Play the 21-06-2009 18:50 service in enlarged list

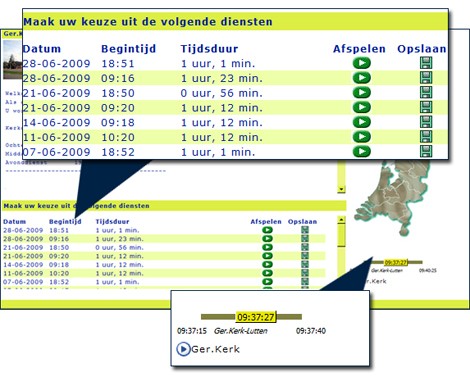click(x=362, y=92)
